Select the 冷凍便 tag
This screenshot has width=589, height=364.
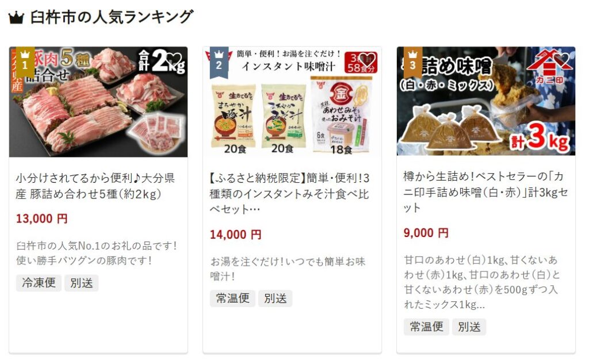click(x=39, y=283)
